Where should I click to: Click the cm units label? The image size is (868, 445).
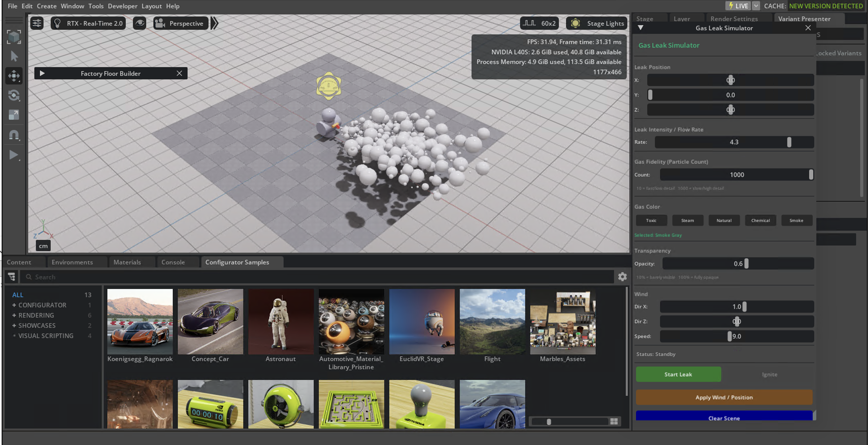point(43,246)
